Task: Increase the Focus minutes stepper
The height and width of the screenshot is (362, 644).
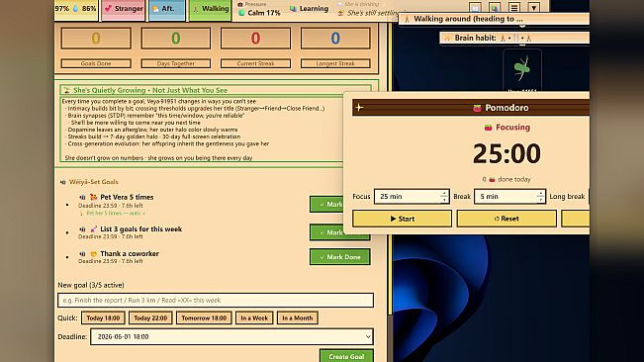Action: 444,193
